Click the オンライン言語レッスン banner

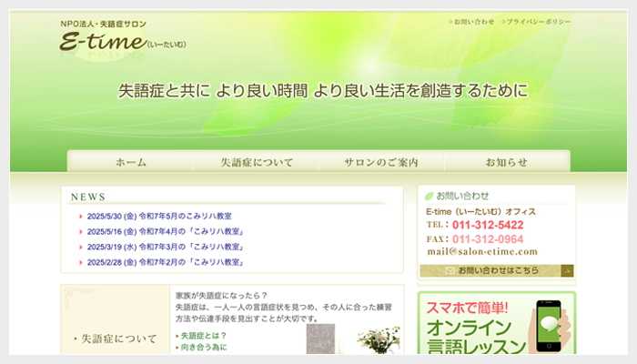(x=497, y=328)
